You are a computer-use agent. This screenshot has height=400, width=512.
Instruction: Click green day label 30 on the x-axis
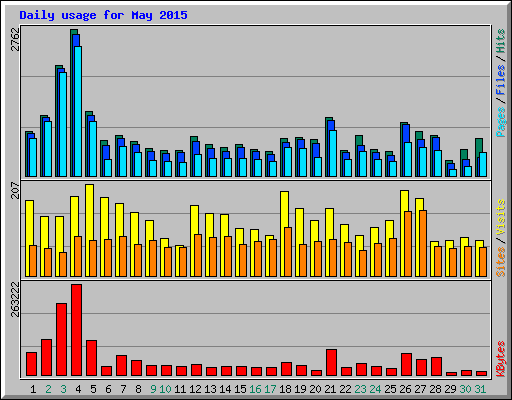tap(465, 389)
